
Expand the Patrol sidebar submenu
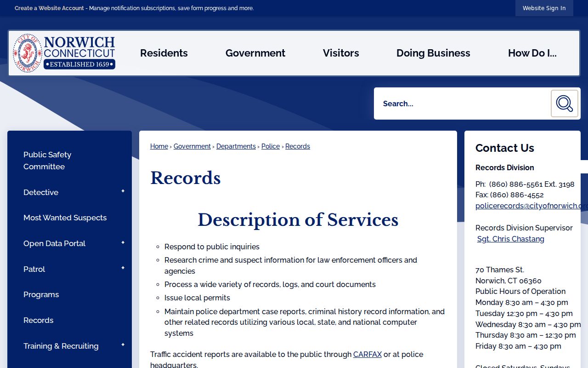(x=123, y=268)
